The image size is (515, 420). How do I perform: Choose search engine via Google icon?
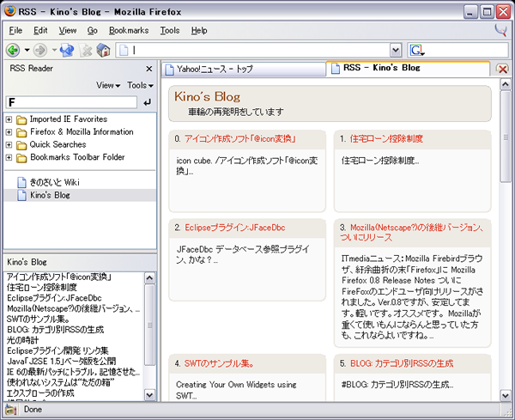pyautogui.click(x=417, y=51)
